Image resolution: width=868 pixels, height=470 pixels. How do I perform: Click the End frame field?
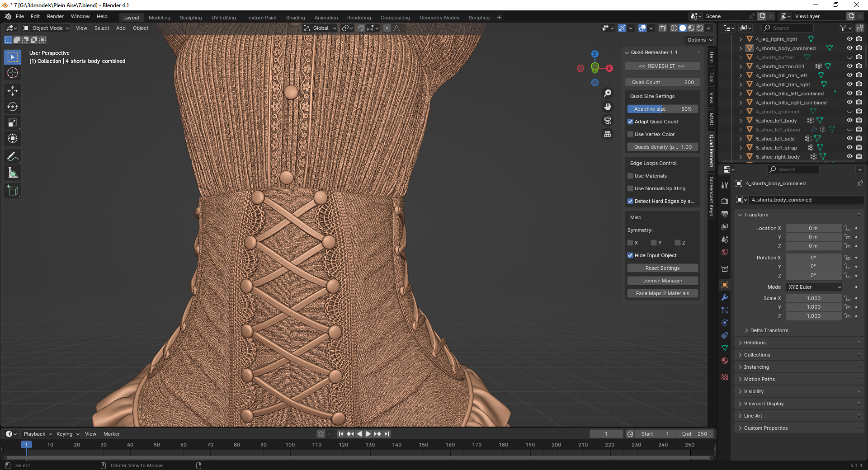(x=694, y=434)
